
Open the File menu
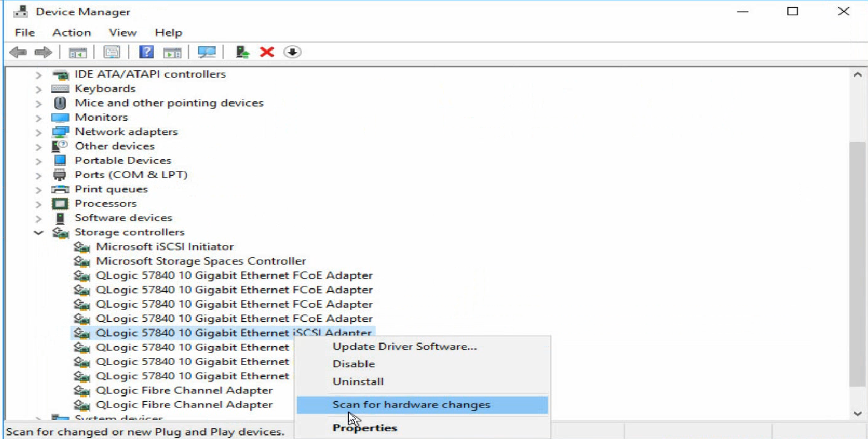point(25,33)
